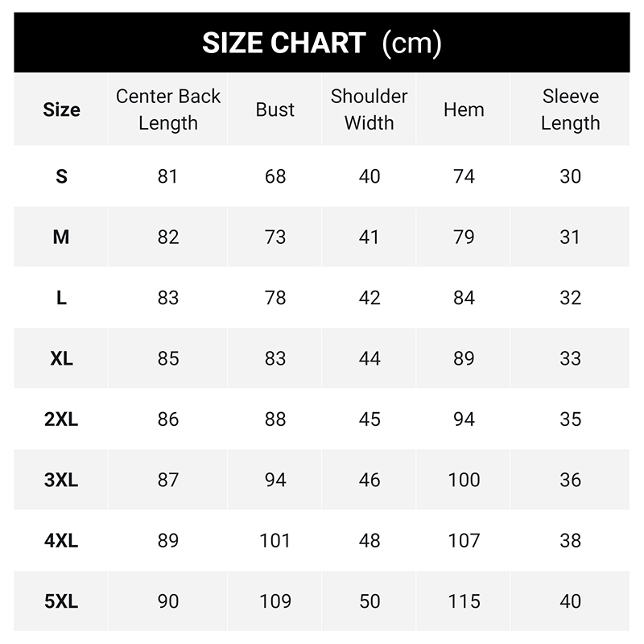Select the L size row label
The image size is (644, 644).
[x=61, y=298]
